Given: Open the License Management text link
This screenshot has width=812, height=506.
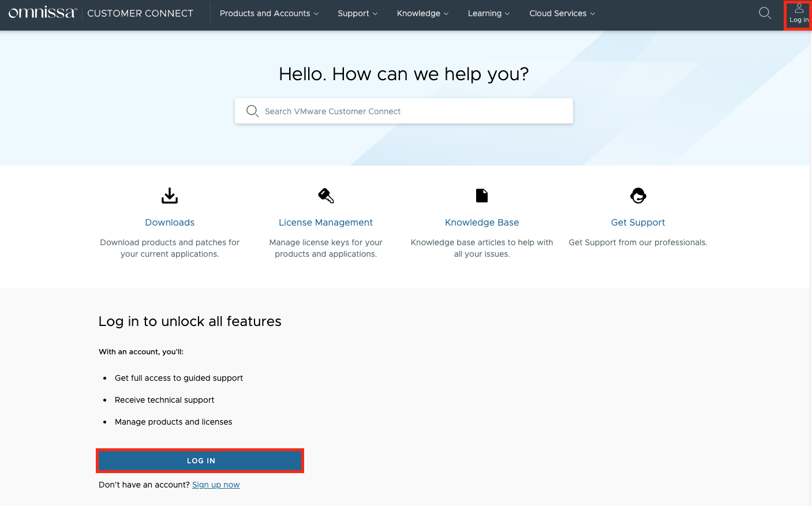Looking at the screenshot, I should pyautogui.click(x=325, y=222).
